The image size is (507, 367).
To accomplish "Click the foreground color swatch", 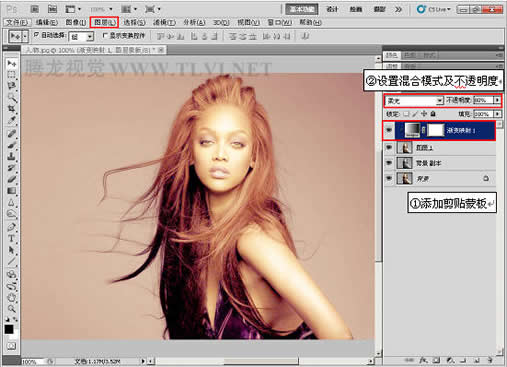I will click(9, 329).
